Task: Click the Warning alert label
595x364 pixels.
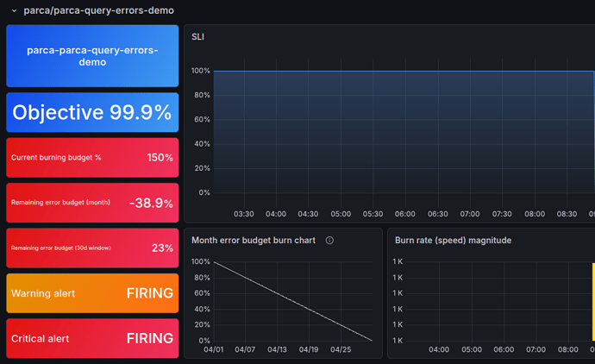Action: point(43,293)
